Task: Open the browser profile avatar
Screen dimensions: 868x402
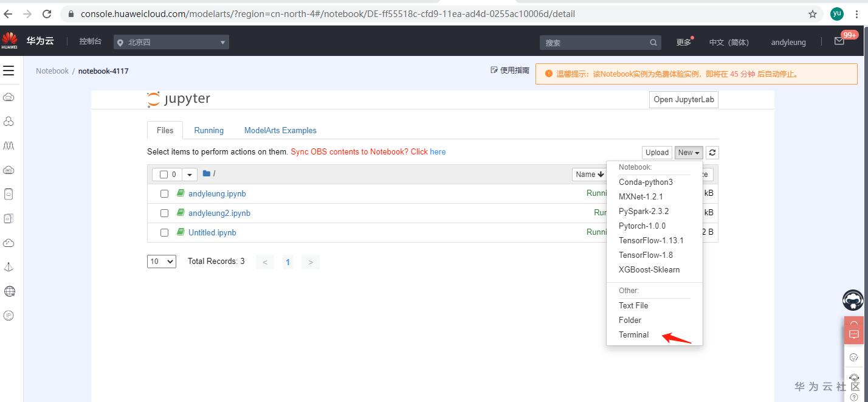Action: (837, 13)
